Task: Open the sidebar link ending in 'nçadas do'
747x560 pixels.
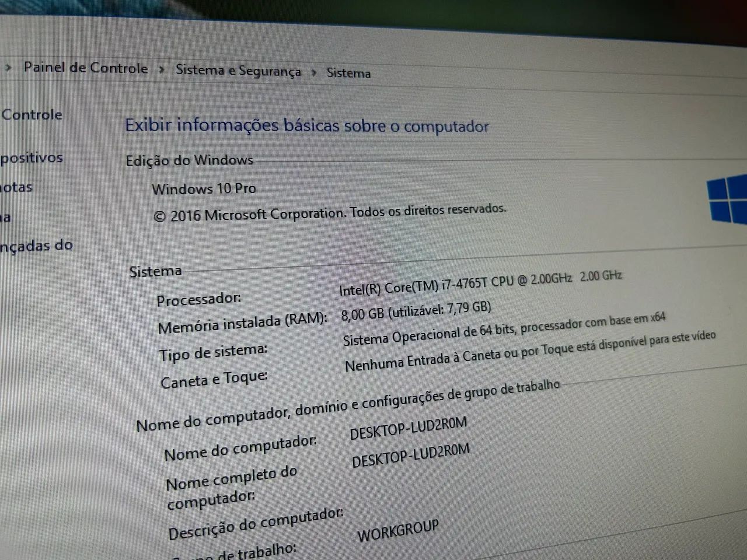Action: tap(36, 246)
